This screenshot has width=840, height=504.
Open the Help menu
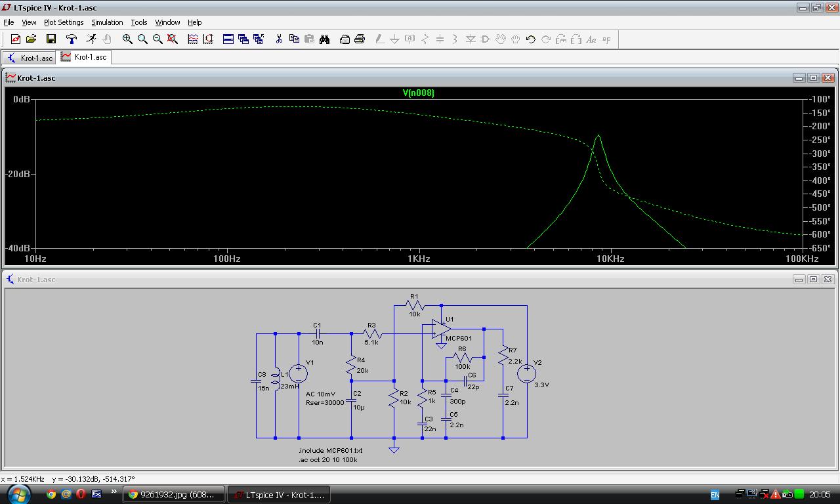click(x=194, y=22)
